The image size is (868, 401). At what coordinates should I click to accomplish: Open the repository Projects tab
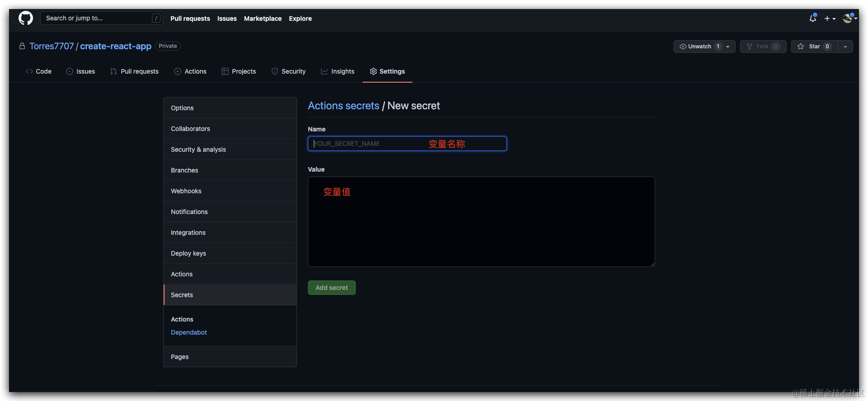pyautogui.click(x=239, y=71)
